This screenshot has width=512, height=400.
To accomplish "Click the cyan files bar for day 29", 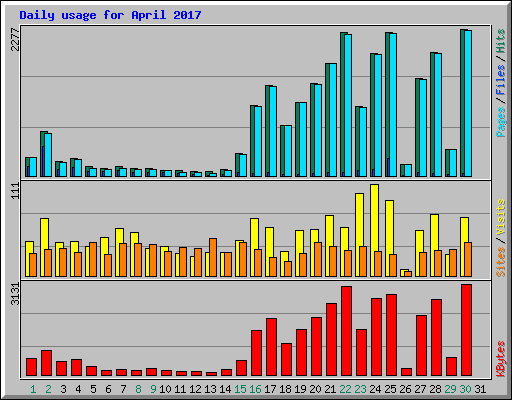I will (453, 163).
